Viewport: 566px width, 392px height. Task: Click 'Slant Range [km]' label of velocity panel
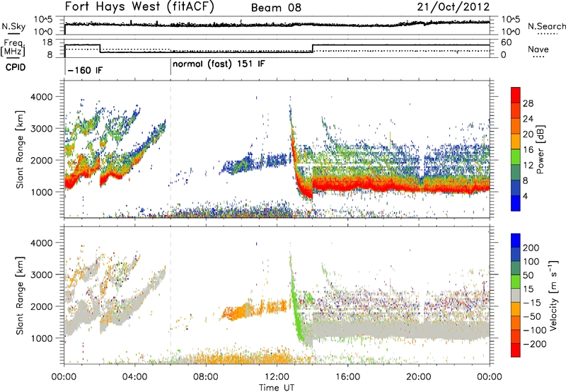click(20, 295)
